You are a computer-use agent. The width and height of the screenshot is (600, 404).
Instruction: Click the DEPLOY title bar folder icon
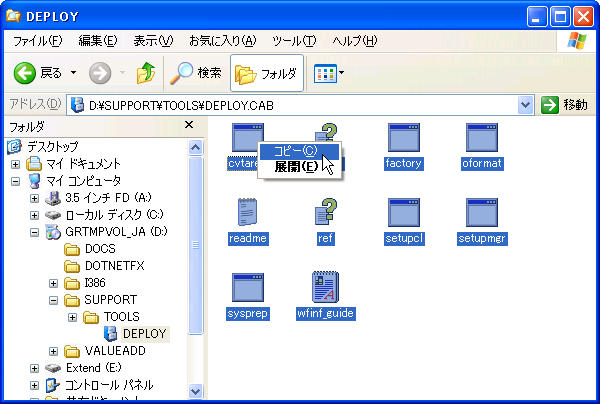click(13, 16)
